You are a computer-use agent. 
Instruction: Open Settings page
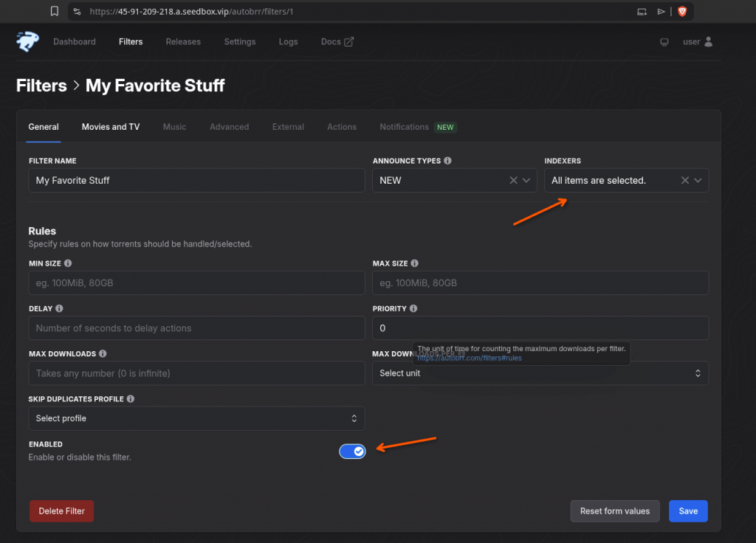240,42
